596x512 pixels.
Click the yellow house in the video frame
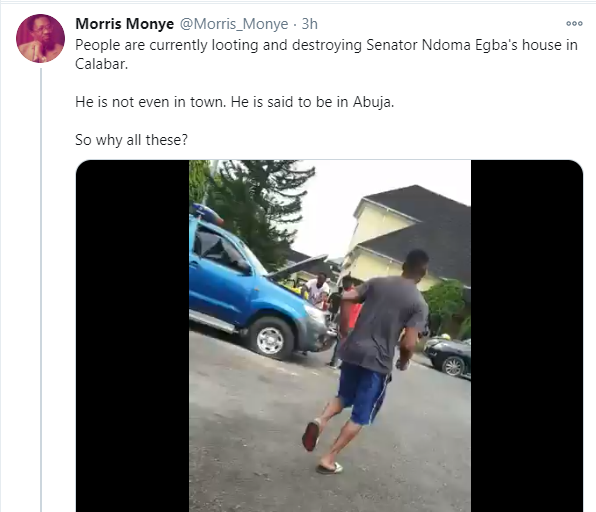(x=409, y=238)
